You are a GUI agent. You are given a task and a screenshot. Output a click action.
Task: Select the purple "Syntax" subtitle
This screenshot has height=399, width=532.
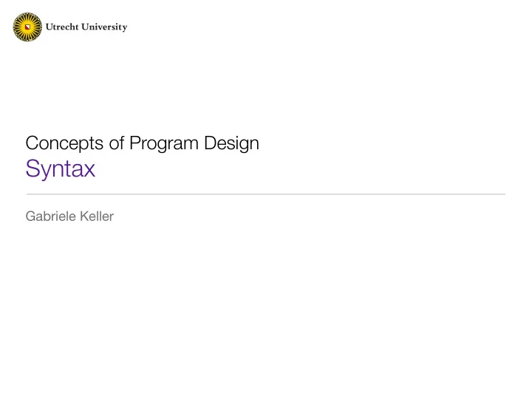point(61,169)
